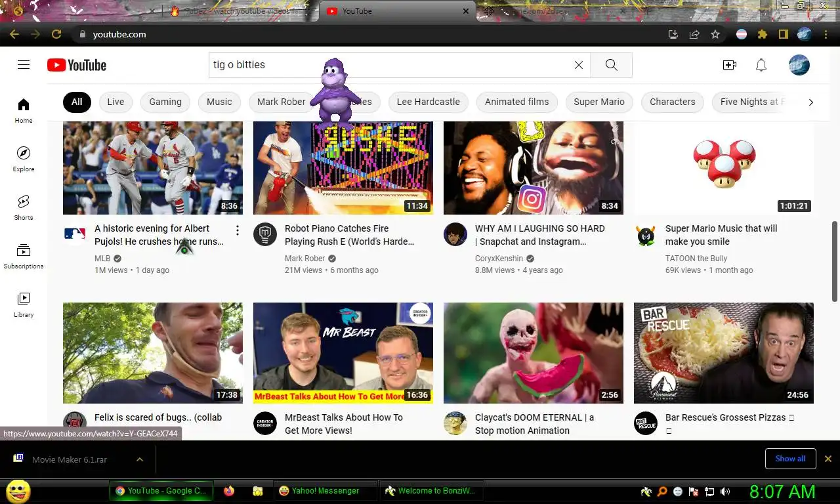This screenshot has height=504, width=840.
Task: Open Shorts in the sidebar
Action: (x=24, y=207)
